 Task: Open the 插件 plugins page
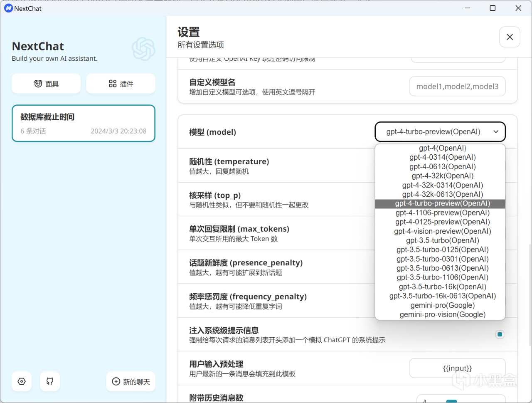[121, 84]
